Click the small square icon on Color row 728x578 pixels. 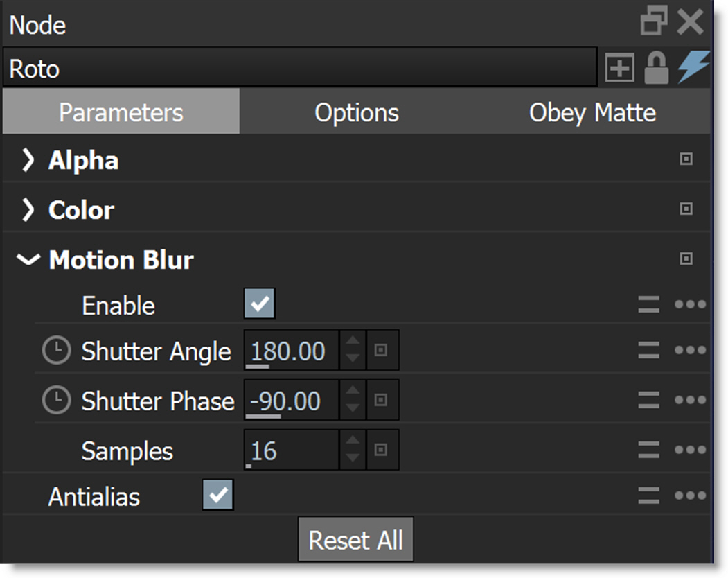tap(686, 209)
